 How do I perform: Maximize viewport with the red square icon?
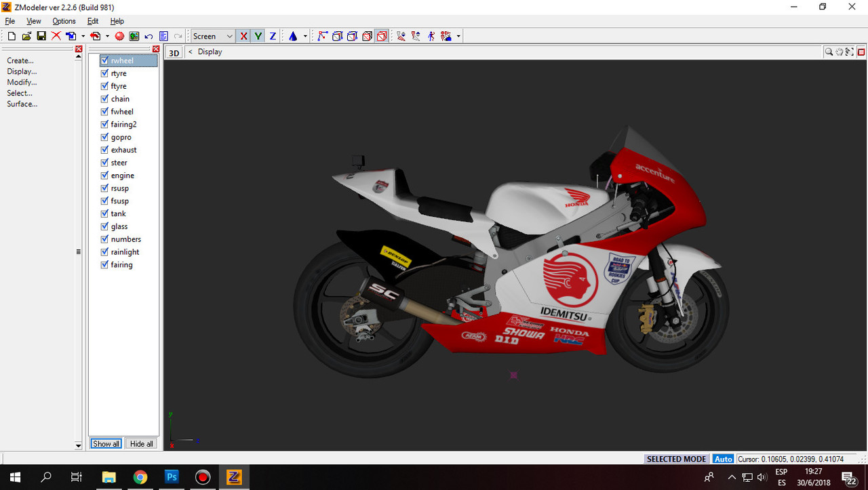pos(861,52)
